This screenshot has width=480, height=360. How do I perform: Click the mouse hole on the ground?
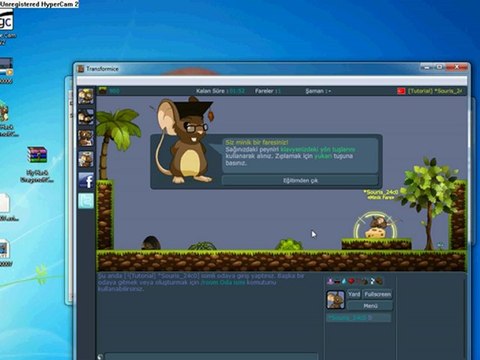click(x=151, y=243)
